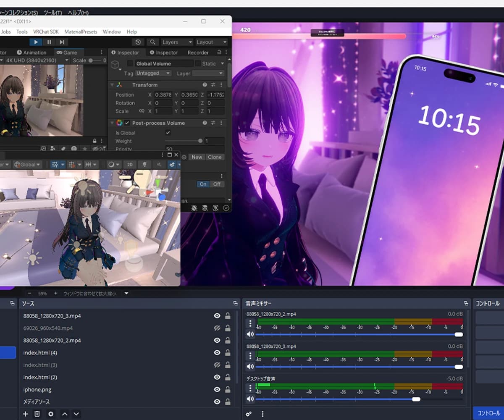Screen dimensions: 504x420
Task: Open the Post-process Volume three-dot menu
Action: (x=221, y=123)
